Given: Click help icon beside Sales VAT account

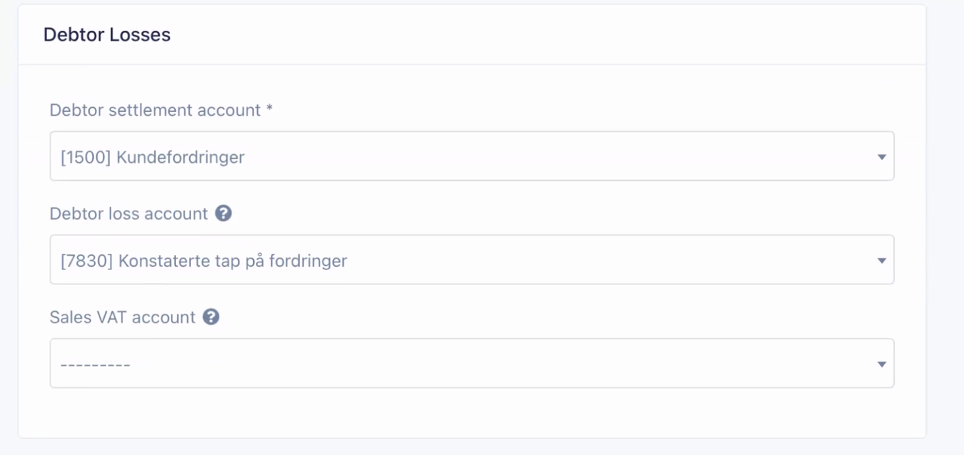Looking at the screenshot, I should click(x=211, y=317).
